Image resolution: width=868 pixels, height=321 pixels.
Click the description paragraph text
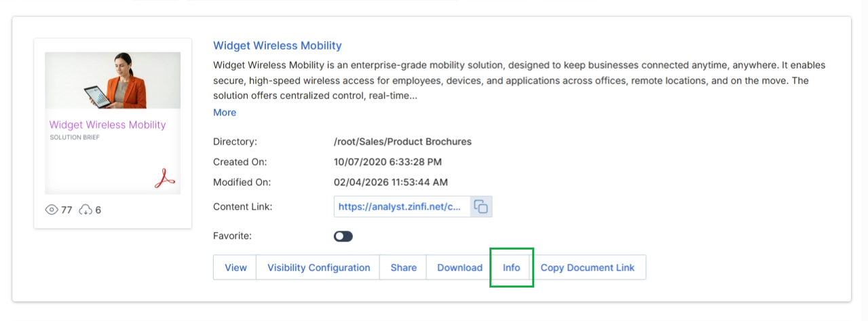(x=519, y=81)
